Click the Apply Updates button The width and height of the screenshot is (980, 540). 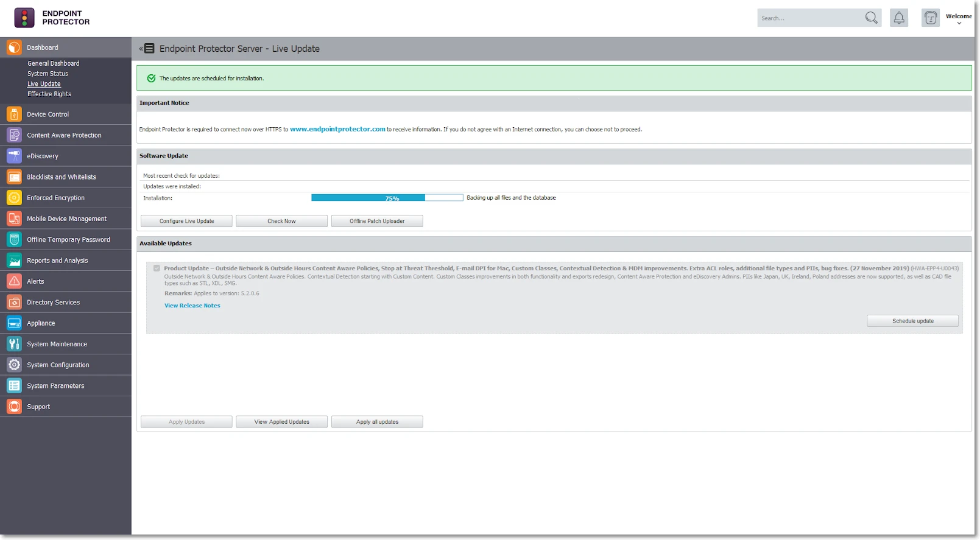[186, 422]
